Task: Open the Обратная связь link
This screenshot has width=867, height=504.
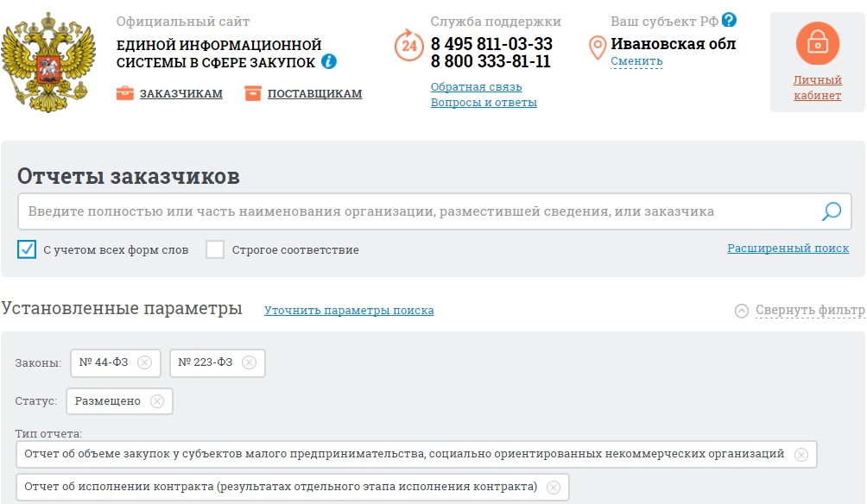Action: tap(476, 87)
